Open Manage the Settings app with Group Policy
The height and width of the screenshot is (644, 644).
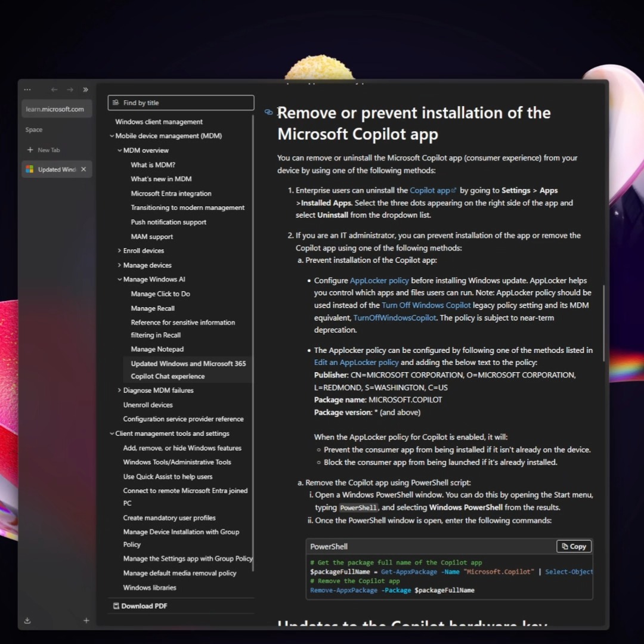[188, 559]
